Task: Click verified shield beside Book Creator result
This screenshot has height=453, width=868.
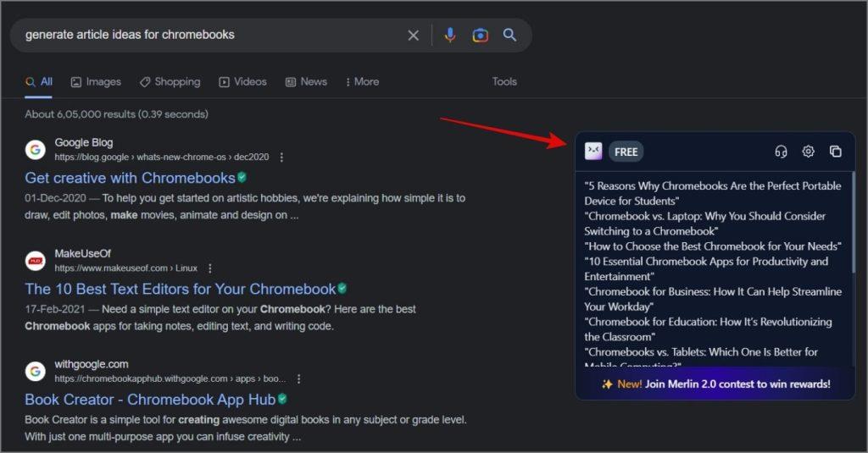Action: 282,399
